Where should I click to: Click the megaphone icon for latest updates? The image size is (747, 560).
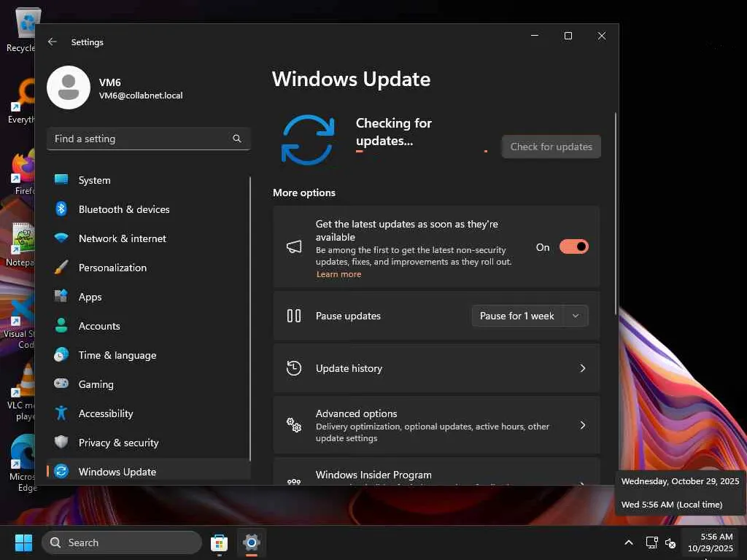(294, 246)
